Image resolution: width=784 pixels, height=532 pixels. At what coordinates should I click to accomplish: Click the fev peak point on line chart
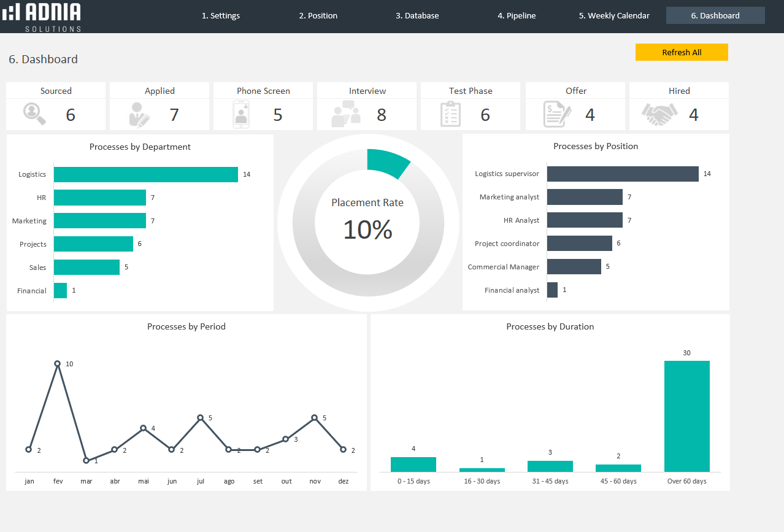point(58,364)
